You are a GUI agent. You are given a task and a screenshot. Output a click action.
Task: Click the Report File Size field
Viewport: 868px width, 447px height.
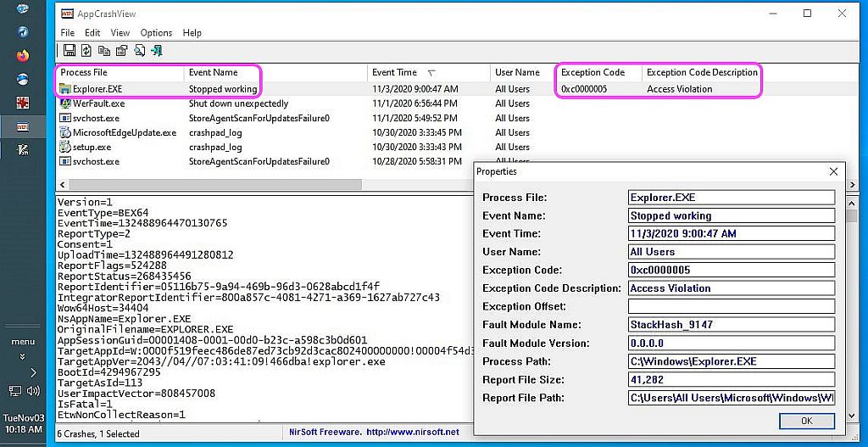(x=732, y=379)
